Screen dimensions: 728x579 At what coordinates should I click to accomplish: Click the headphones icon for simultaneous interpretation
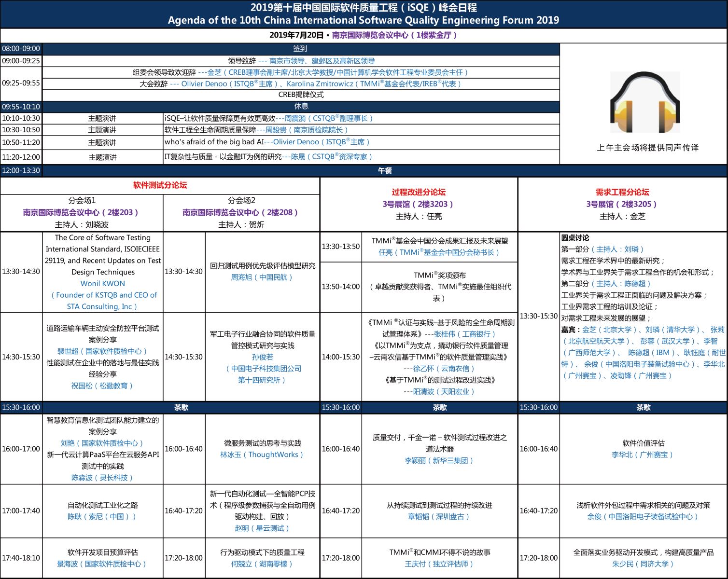tap(645, 102)
